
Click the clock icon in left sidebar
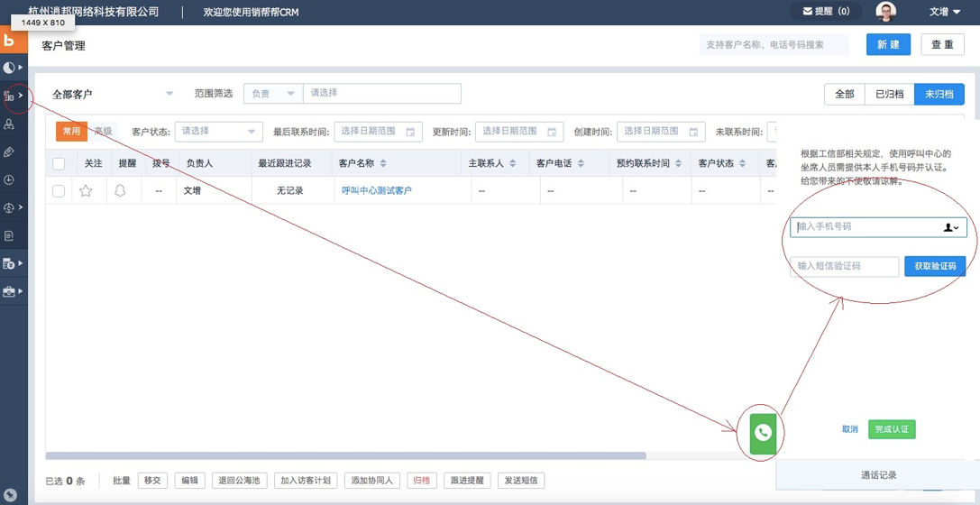tap(9, 179)
